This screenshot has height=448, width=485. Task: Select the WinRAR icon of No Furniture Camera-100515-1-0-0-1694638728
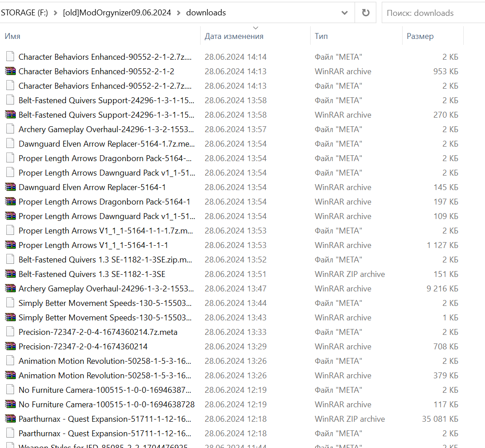click(x=10, y=405)
